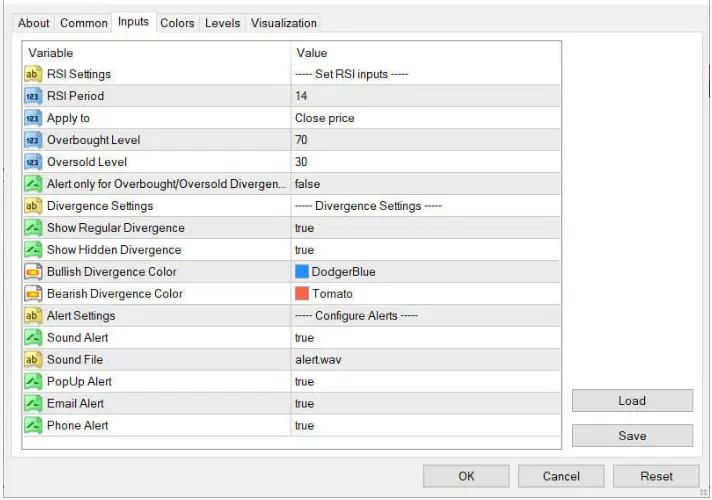Click the RSI Period integer icon
712x500 pixels.
(x=32, y=96)
